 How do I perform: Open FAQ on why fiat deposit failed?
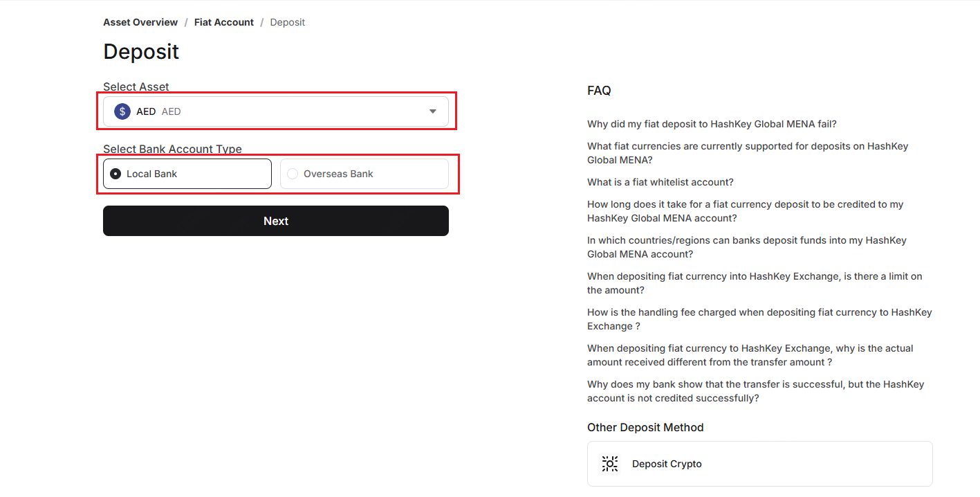pyautogui.click(x=712, y=124)
